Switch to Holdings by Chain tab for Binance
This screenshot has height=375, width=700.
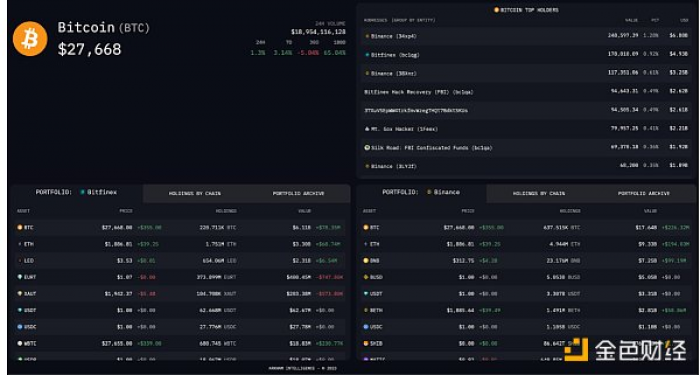coord(538,193)
